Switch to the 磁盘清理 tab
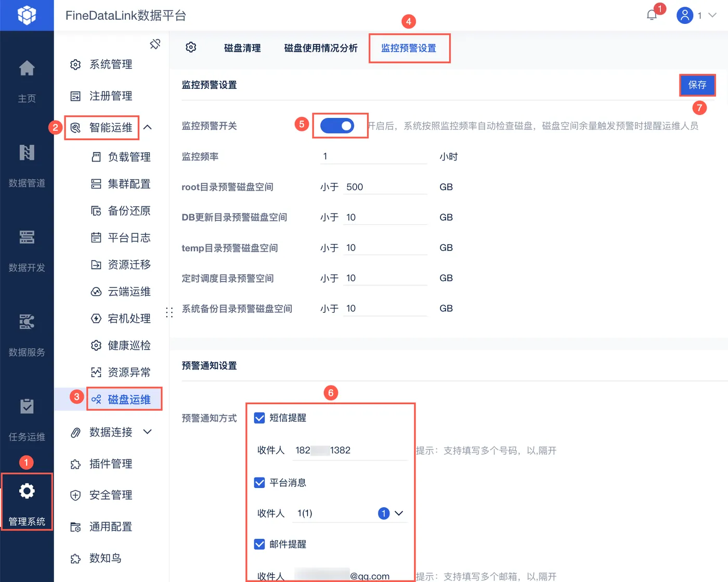Image resolution: width=728 pixels, height=582 pixels. pyautogui.click(x=242, y=48)
